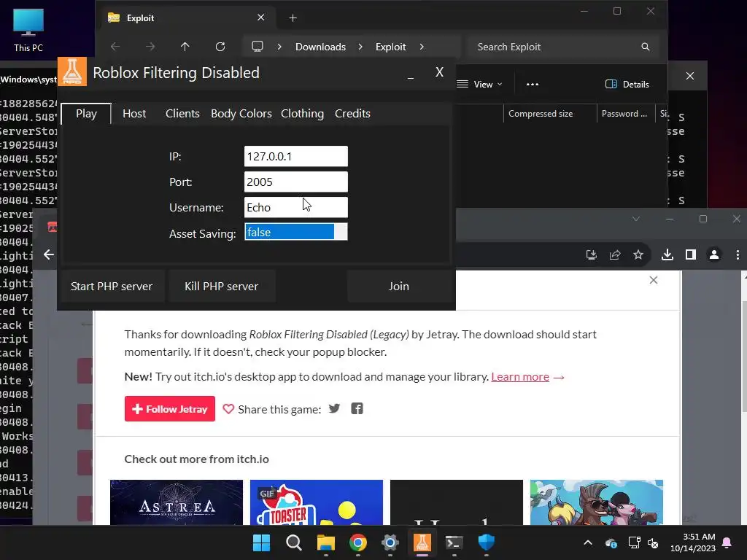Click the Follow Jetray button
Viewport: 747px width, 560px height.
tap(169, 409)
